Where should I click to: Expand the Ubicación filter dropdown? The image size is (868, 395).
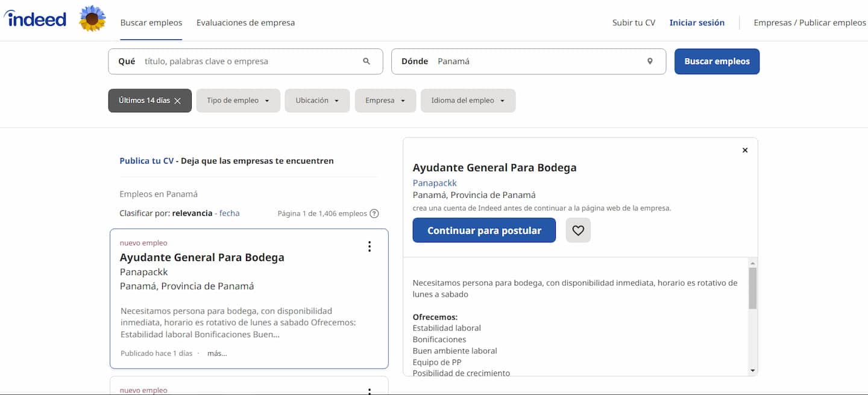coord(317,101)
